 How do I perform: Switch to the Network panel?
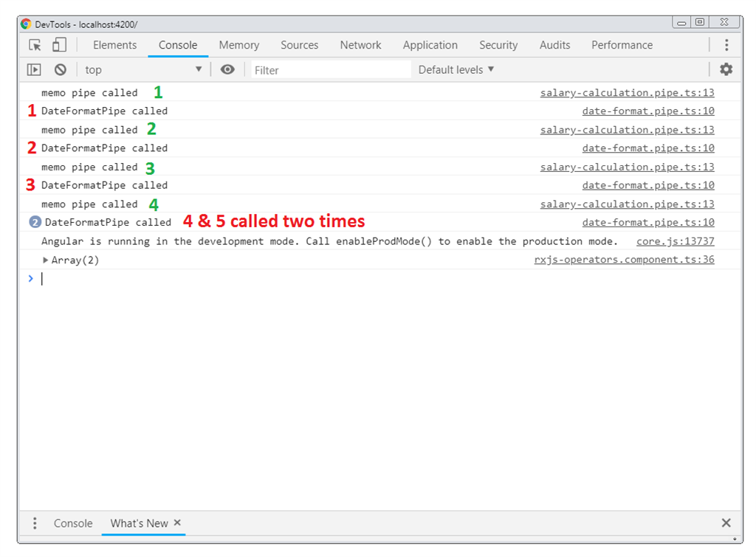point(360,45)
